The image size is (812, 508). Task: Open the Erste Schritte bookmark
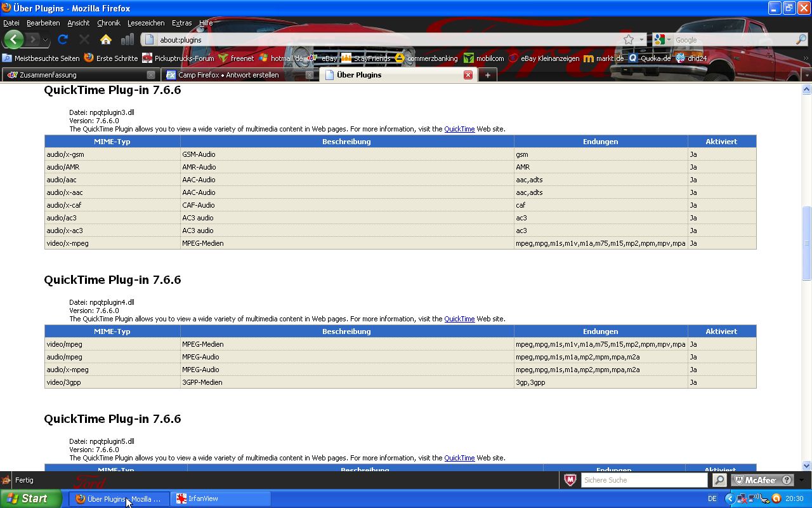tap(111, 58)
